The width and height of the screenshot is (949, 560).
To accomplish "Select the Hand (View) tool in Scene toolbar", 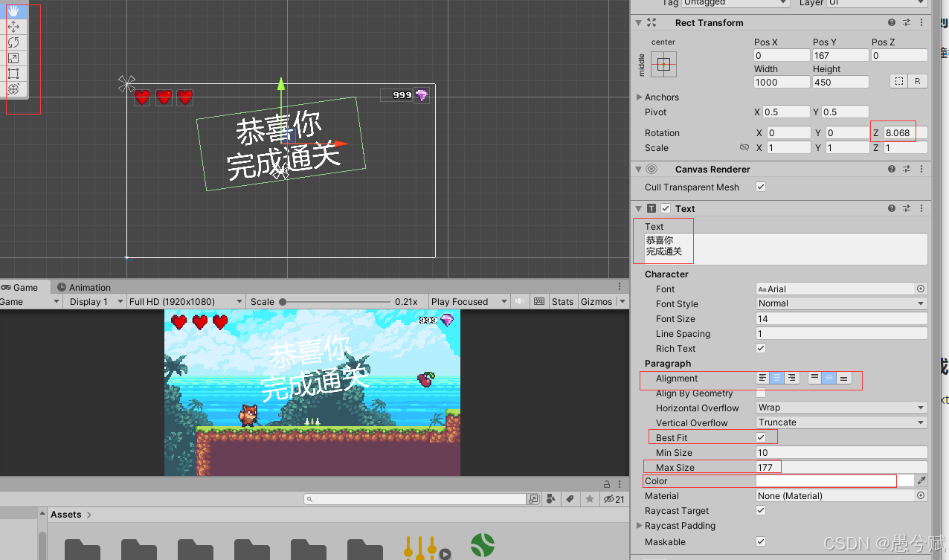I will pyautogui.click(x=13, y=11).
